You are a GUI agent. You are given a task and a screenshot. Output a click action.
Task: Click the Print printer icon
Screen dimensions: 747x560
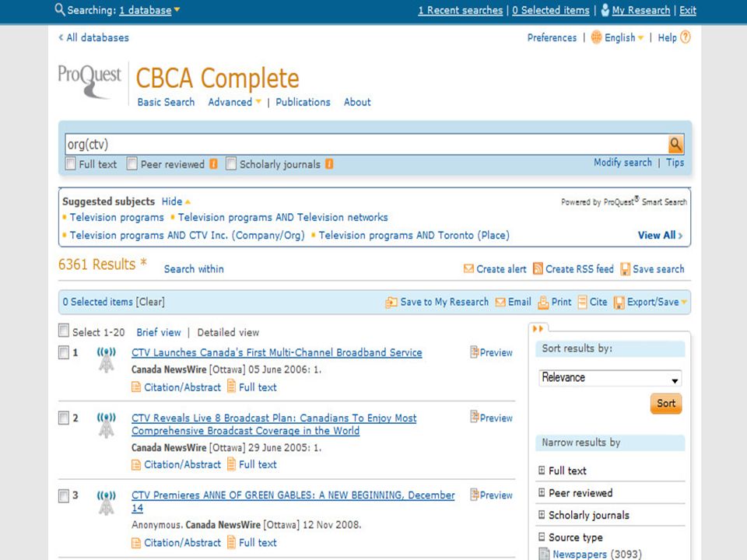click(x=543, y=303)
